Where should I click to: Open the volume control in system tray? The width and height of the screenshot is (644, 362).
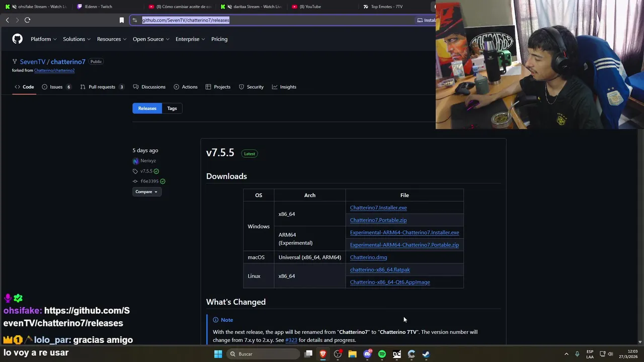coord(610,354)
